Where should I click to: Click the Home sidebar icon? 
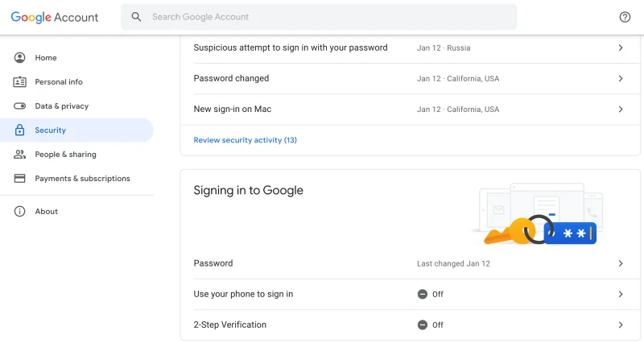pos(20,58)
